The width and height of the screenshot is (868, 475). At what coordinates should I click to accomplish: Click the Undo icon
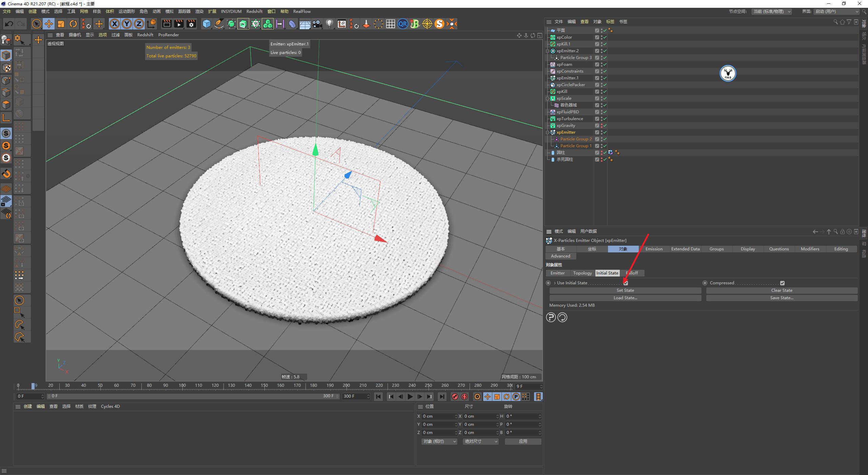click(9, 23)
